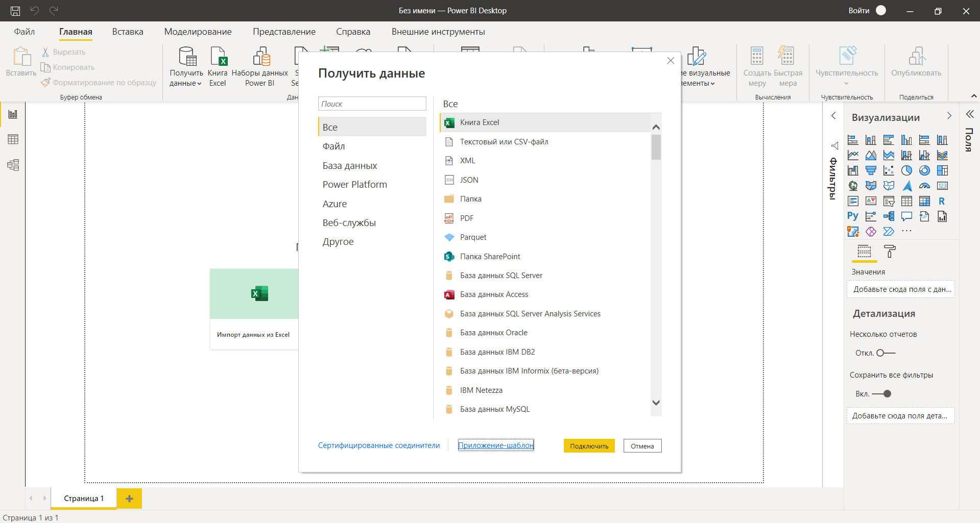Select the decomposition tree visual

(x=889, y=216)
